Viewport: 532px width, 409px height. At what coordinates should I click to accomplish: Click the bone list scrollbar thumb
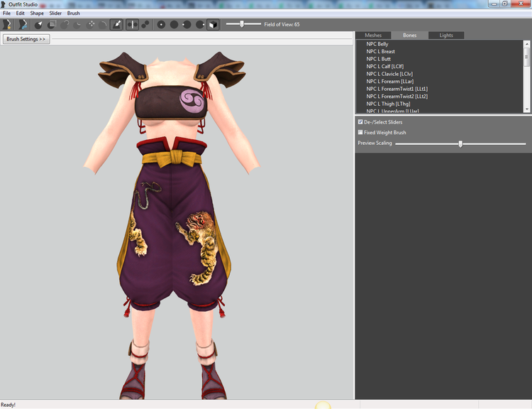coord(526,57)
